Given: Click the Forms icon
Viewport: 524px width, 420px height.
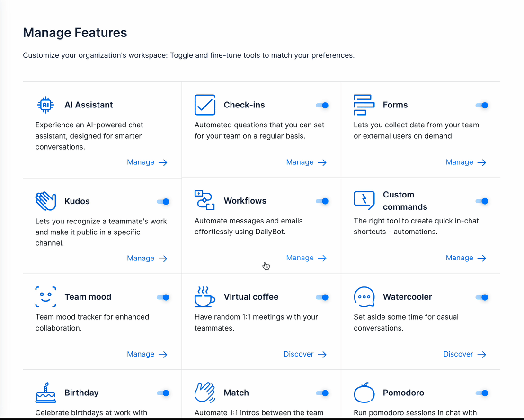Looking at the screenshot, I should [364, 105].
